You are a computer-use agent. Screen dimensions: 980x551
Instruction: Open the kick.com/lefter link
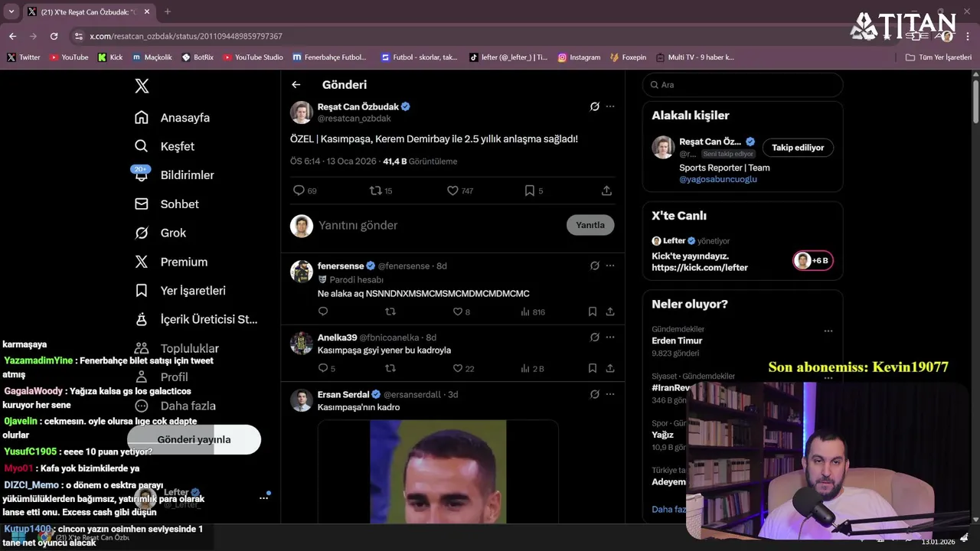click(x=700, y=268)
